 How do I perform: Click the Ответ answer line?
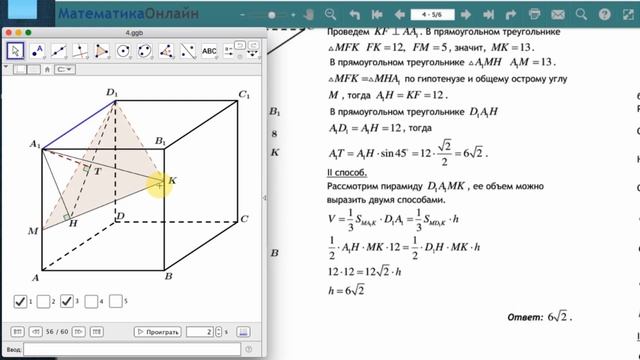point(539,317)
